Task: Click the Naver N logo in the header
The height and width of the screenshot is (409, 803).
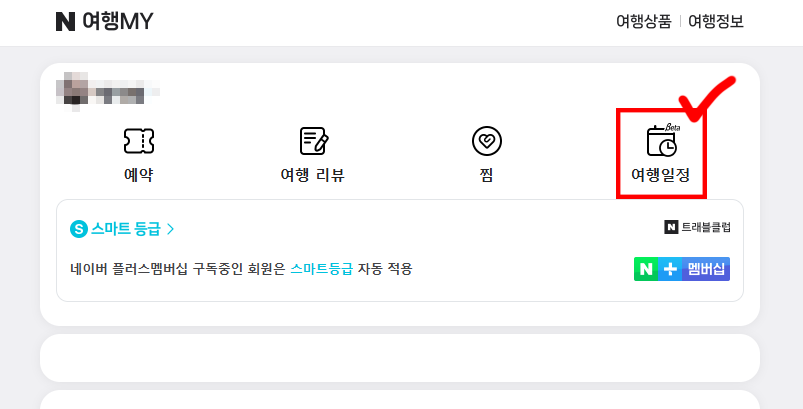Action: tap(66, 22)
